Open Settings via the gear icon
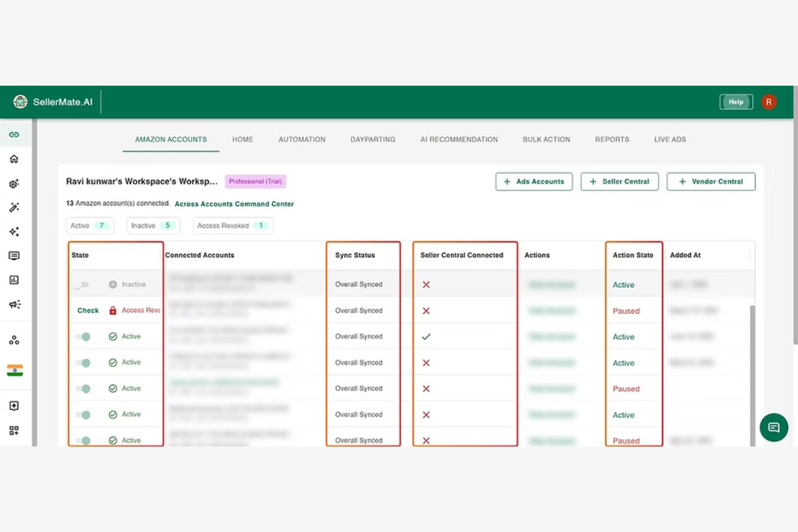The image size is (798, 532). coord(14,183)
